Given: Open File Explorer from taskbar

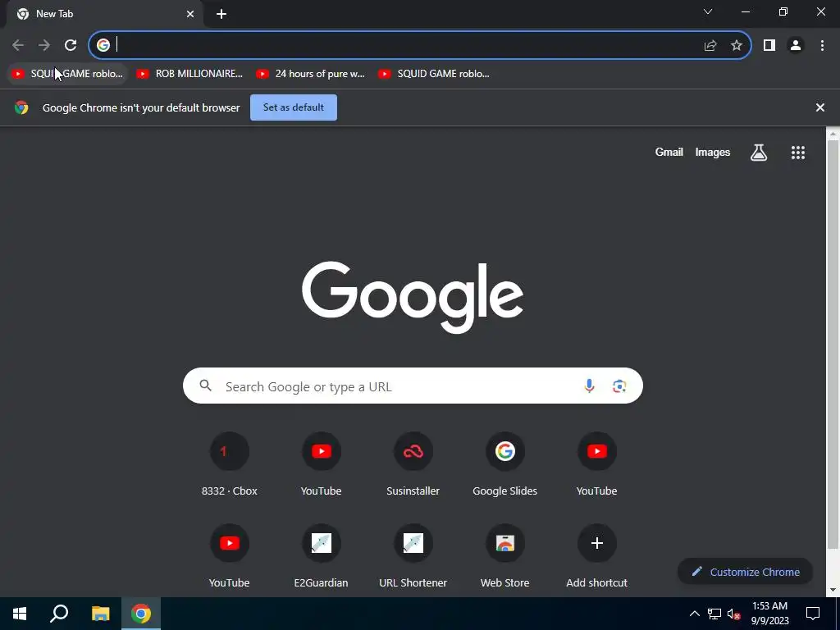Looking at the screenshot, I should [100, 614].
